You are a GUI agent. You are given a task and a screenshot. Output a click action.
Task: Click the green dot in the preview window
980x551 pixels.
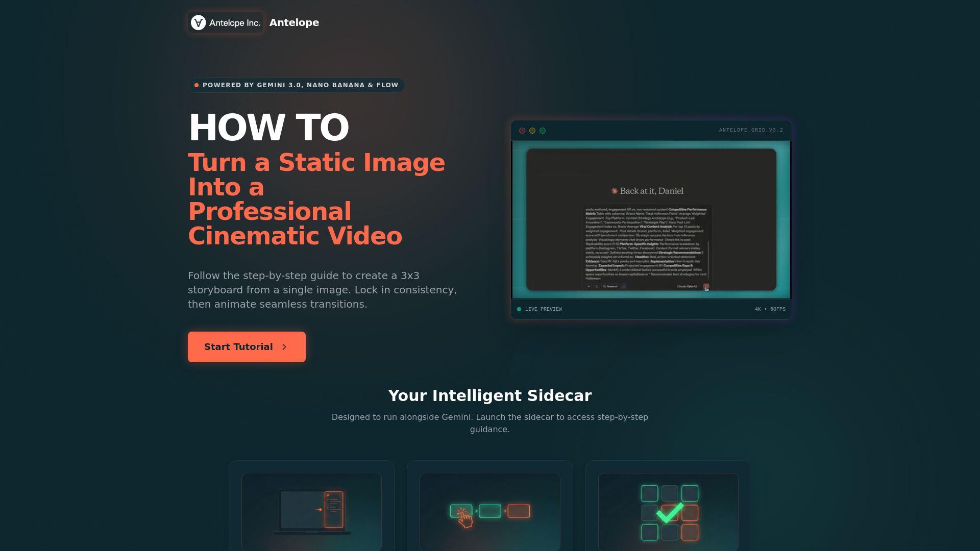point(543,131)
